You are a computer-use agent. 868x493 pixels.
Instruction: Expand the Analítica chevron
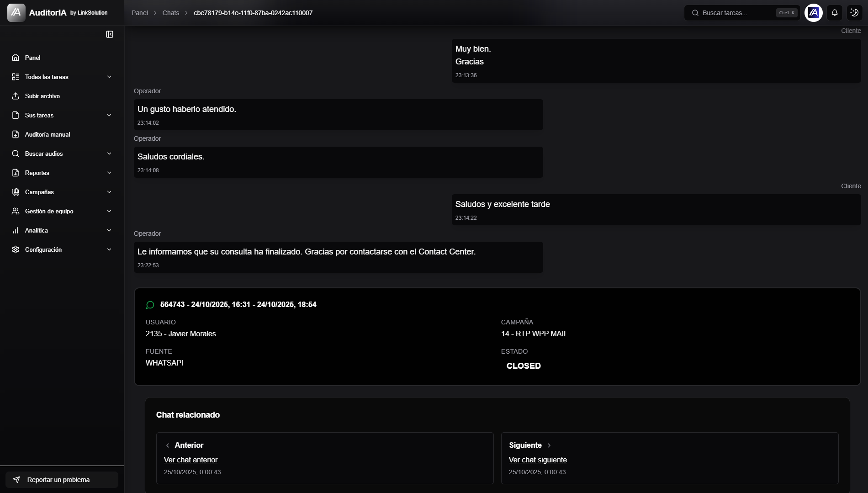click(x=109, y=230)
